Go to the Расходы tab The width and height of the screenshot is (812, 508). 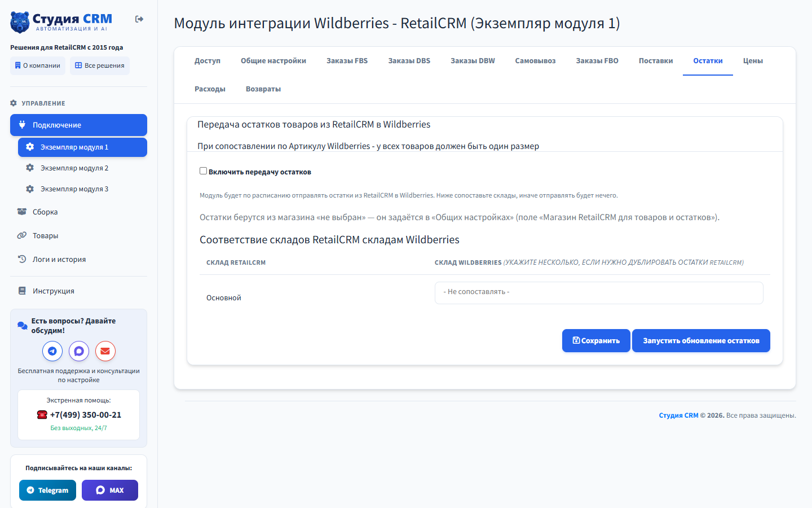point(210,89)
